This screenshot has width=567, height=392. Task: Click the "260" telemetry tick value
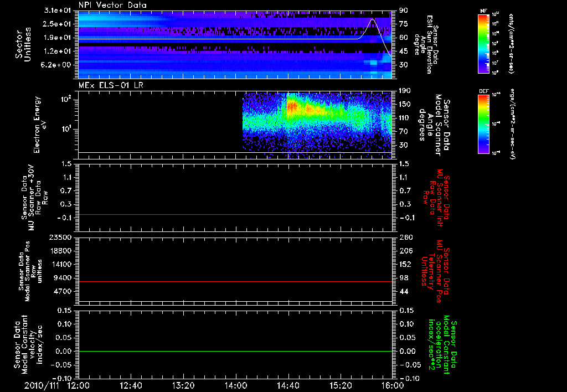coord(406,237)
